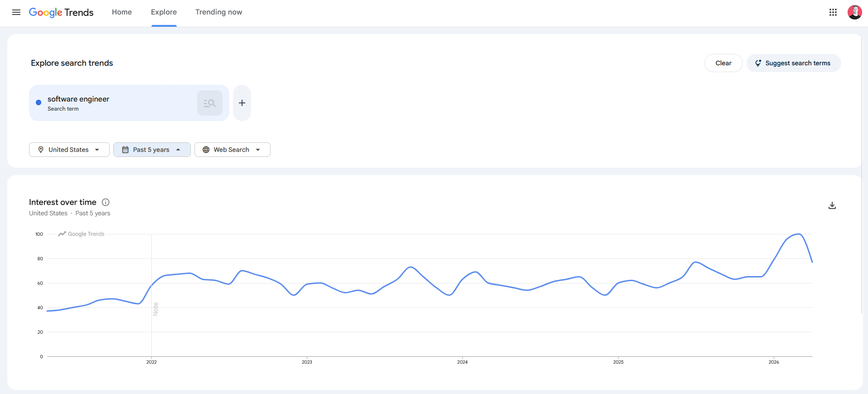Screen dimensions: 868x394
Task: Click the Google Trends logo
Action: click(x=61, y=12)
